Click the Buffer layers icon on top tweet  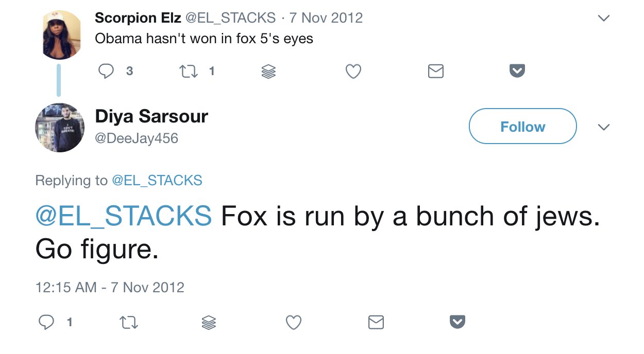pos(268,72)
